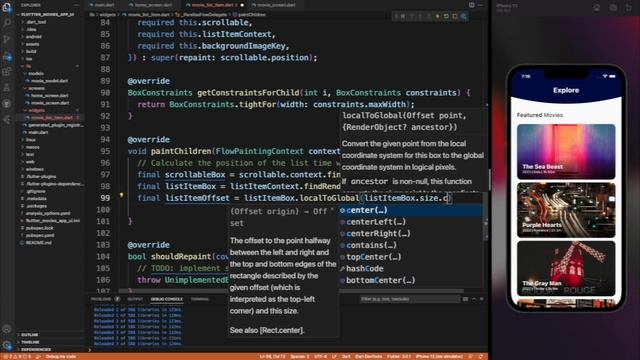The image size is (640, 360).
Task: Open the editor More Actions ellipsis
Action: tap(481, 5)
